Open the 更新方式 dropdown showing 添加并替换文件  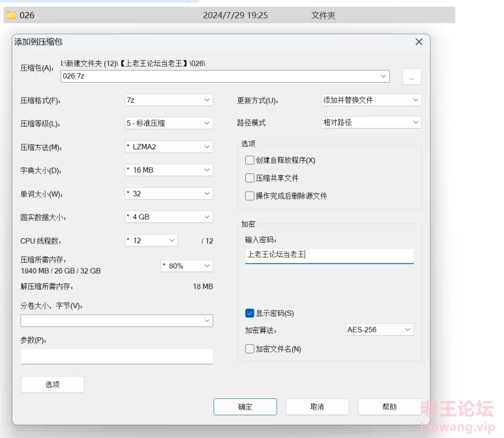pos(371,100)
